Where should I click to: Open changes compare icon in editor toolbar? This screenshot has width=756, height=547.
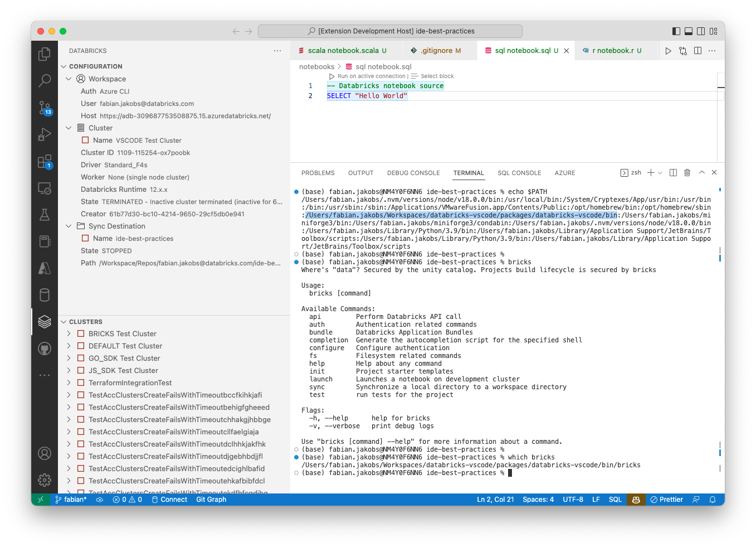(683, 51)
